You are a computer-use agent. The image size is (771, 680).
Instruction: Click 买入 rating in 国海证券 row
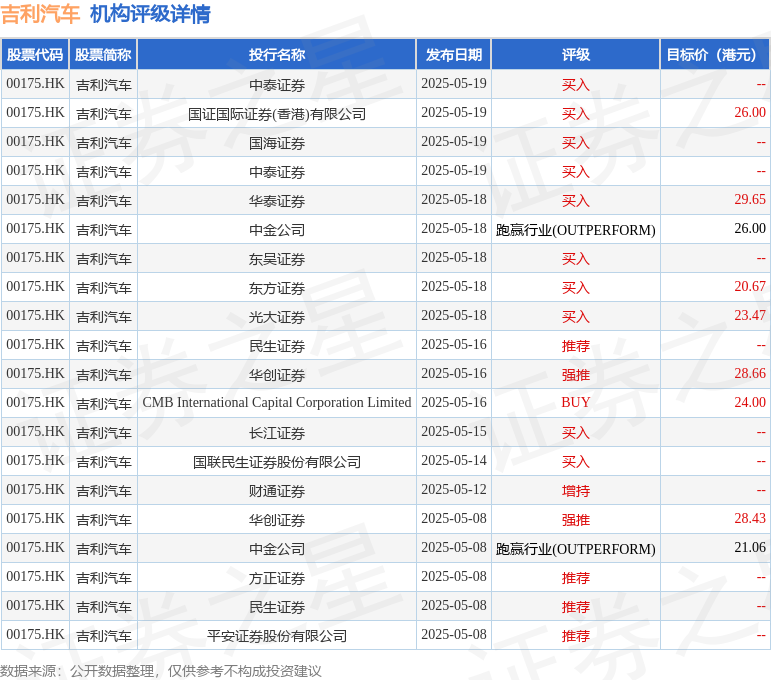tap(576, 143)
